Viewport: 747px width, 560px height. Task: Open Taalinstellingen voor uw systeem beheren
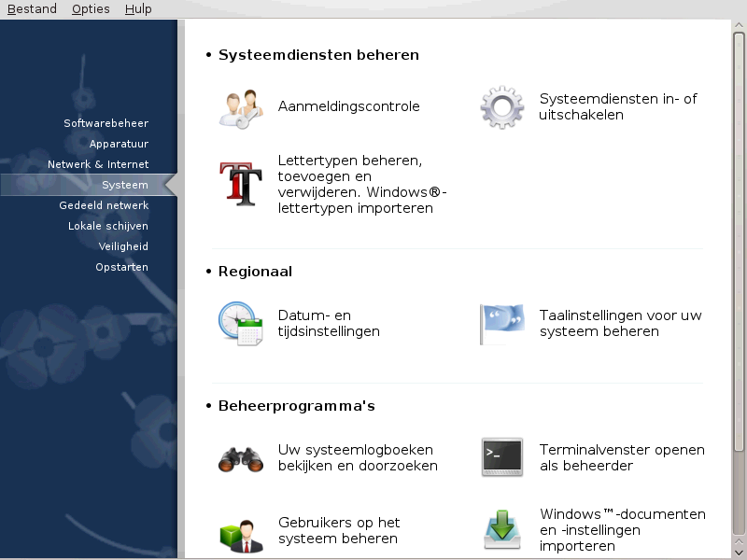click(x=620, y=323)
